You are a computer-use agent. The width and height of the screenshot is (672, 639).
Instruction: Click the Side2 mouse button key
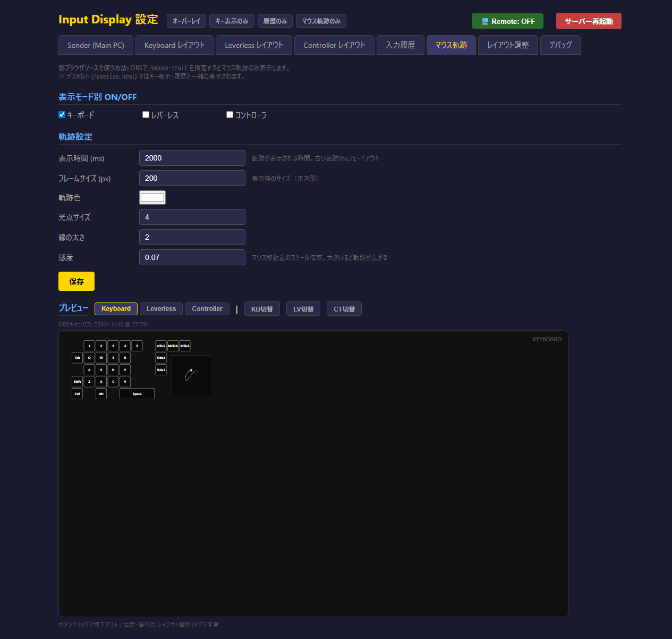pos(161,358)
